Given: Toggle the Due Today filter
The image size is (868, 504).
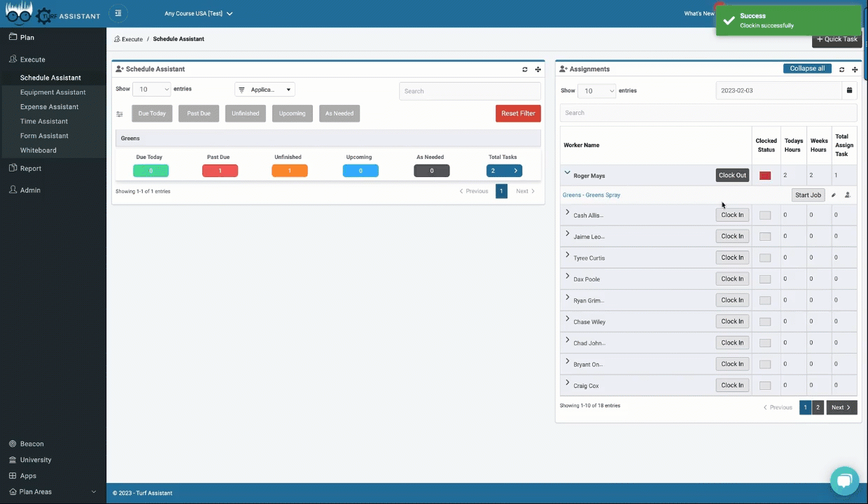Looking at the screenshot, I should [x=152, y=113].
